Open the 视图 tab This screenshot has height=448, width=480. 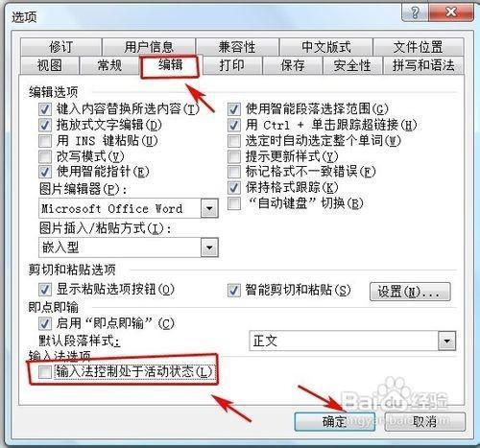click(49, 66)
